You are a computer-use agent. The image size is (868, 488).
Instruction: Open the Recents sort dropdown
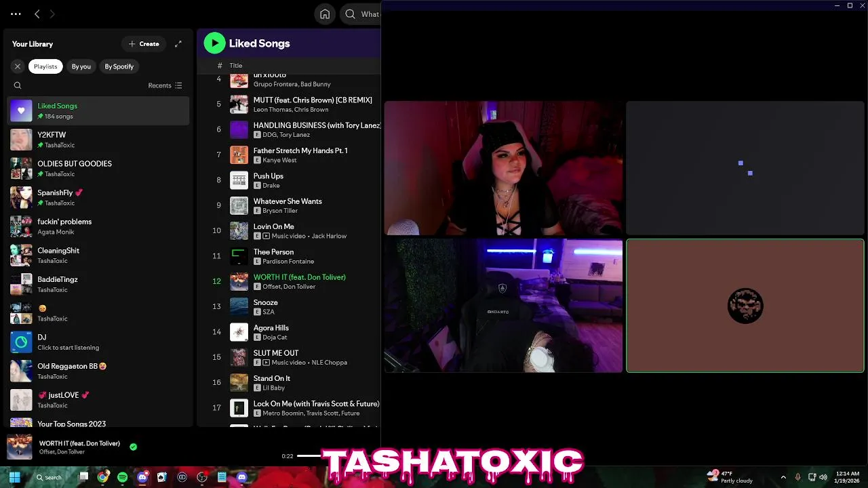[x=165, y=85]
